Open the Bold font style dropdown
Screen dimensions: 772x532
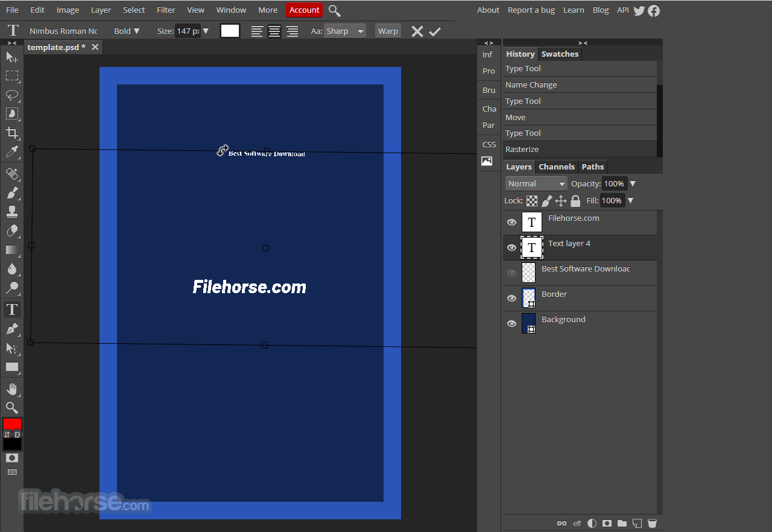point(127,31)
